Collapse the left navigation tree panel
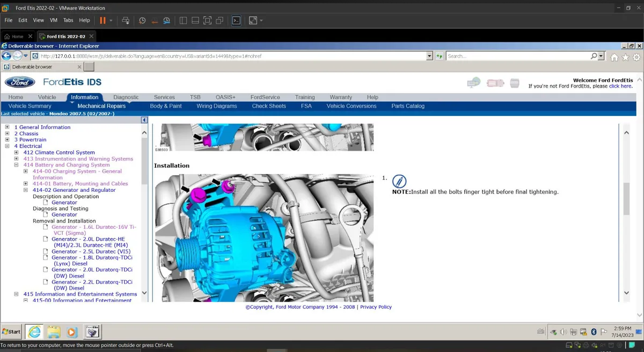Image resolution: width=644 pixels, height=352 pixels. (144, 120)
